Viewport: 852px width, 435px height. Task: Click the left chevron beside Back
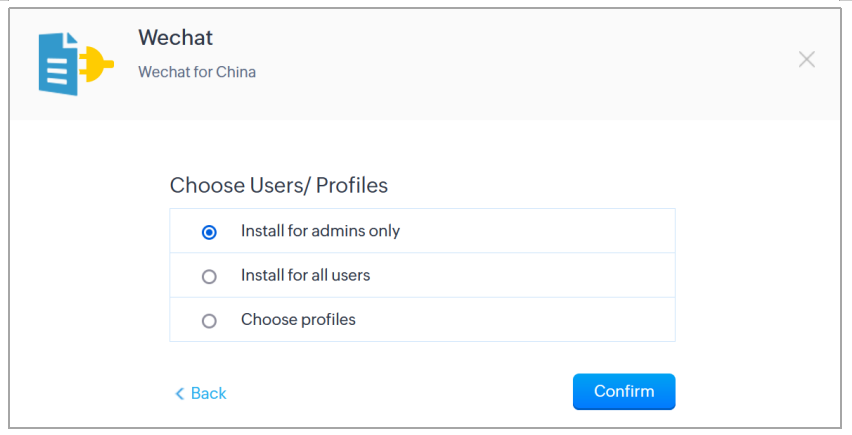pyautogui.click(x=180, y=394)
